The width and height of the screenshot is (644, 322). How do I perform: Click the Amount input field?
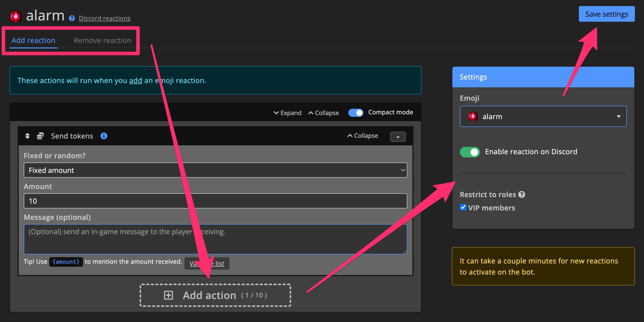point(215,201)
